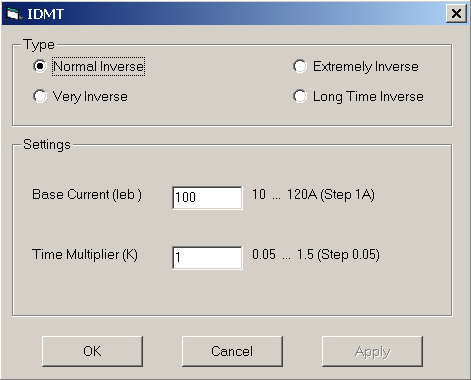Click the 'Base Current (Ieb )' label

pos(87,195)
